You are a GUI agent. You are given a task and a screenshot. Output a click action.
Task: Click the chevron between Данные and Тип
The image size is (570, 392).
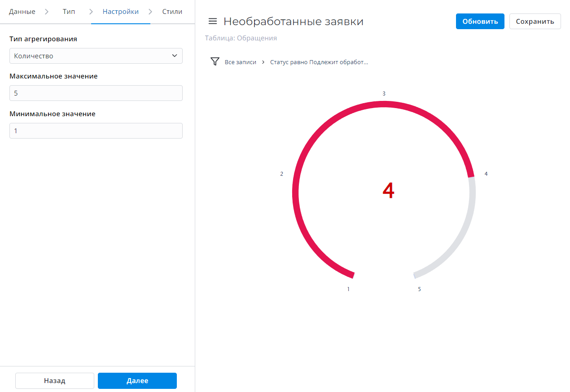point(47,12)
